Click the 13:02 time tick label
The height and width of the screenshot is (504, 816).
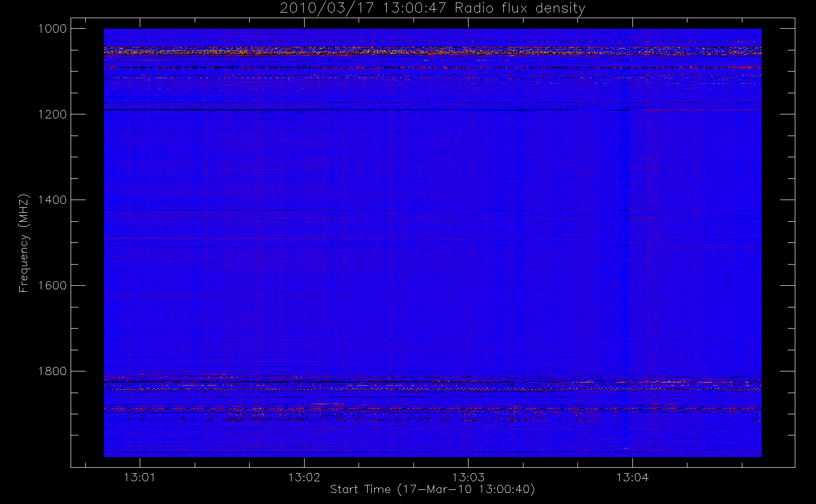(x=304, y=477)
